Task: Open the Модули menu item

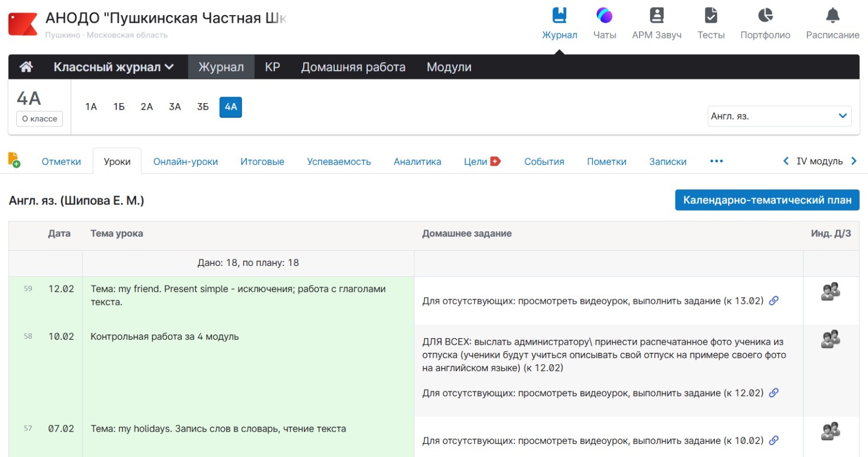Action: (449, 67)
